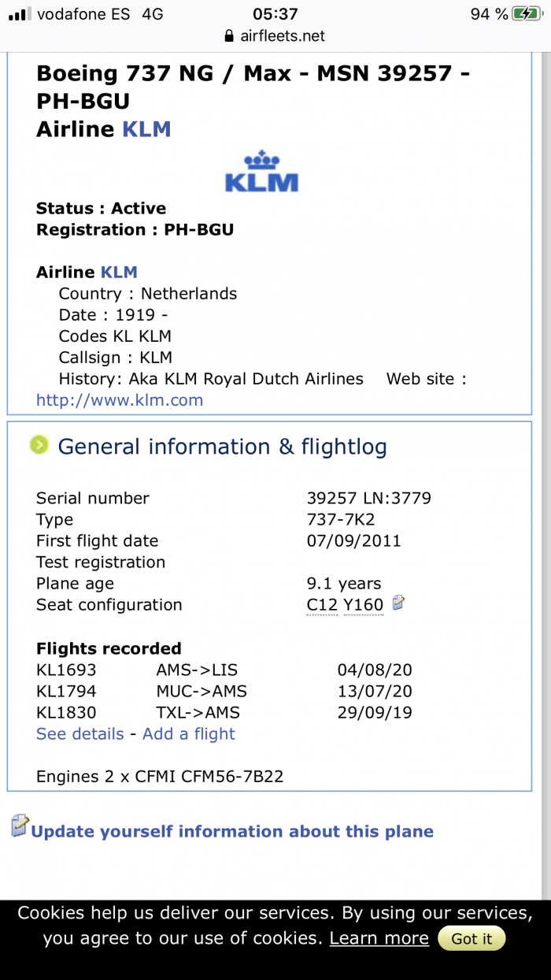Screen dimensions: 551x980
Task: Click the seat configuration note icon
Action: [399, 603]
